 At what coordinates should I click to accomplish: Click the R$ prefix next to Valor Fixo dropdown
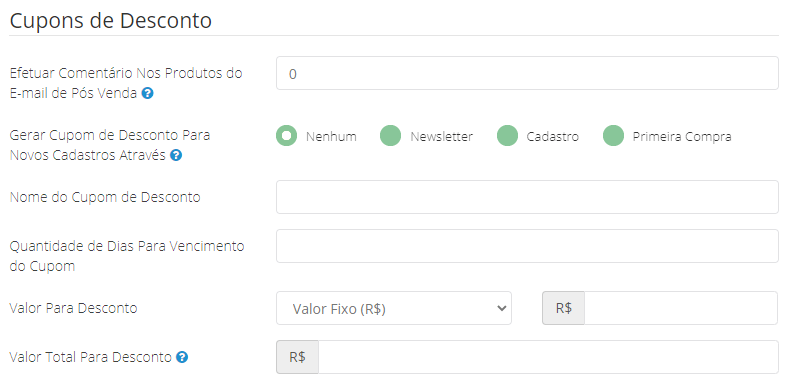tap(563, 308)
